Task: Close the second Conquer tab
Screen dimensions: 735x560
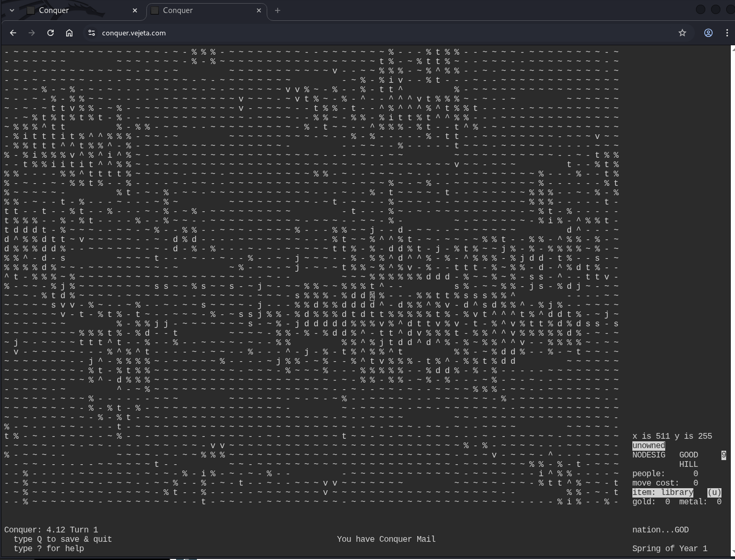Action: point(259,10)
